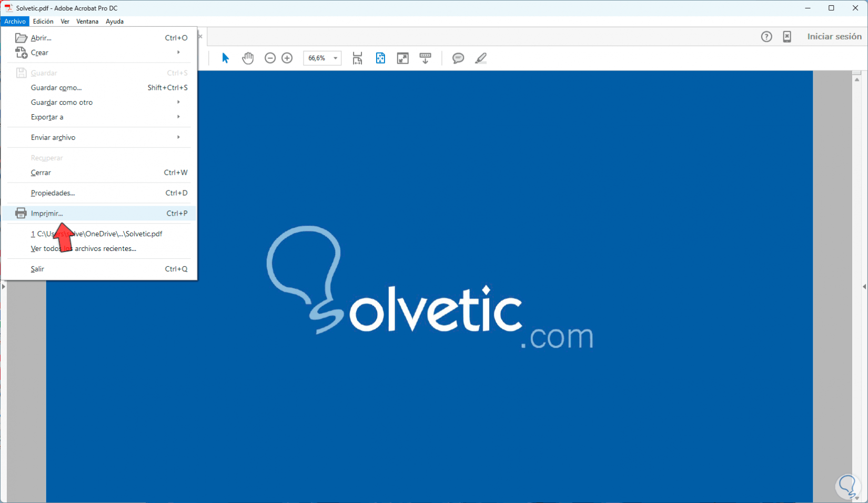This screenshot has width=868, height=503.
Task: Click the printer icon beside Imprimir
Action: (21, 213)
